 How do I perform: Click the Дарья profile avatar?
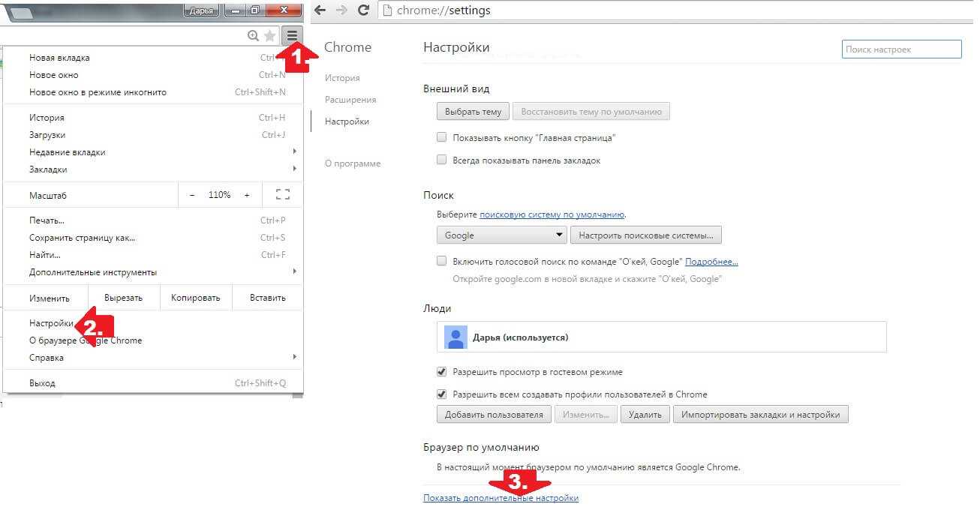455,337
